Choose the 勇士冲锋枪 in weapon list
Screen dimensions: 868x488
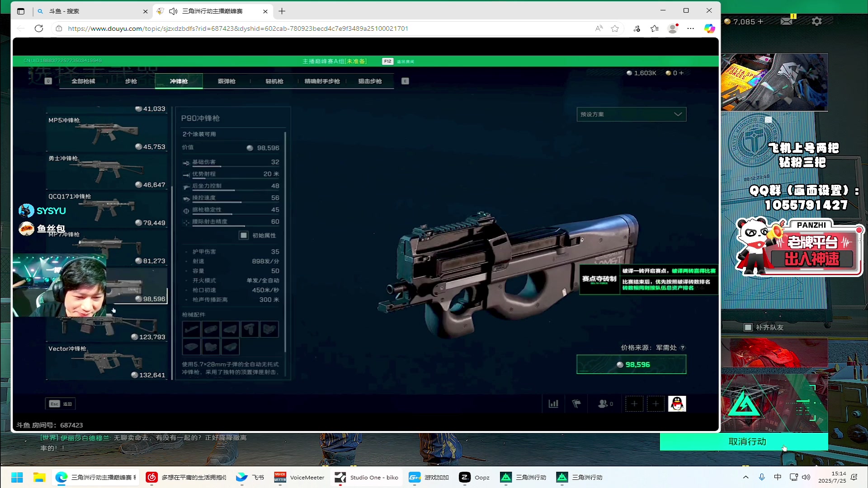(107, 171)
